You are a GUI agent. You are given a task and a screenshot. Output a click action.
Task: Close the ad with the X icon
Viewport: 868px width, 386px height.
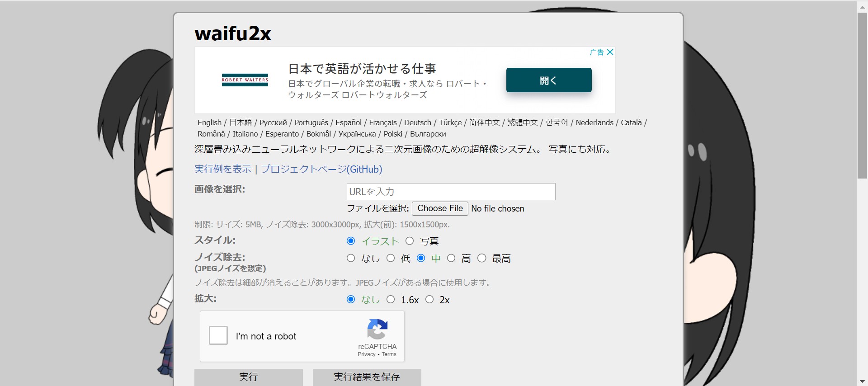[610, 52]
